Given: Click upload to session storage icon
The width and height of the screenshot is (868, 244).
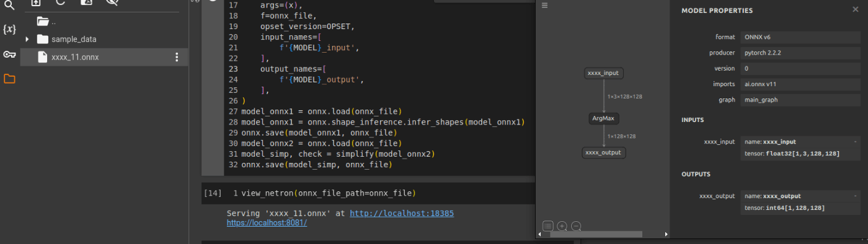Looking at the screenshot, I should [x=35, y=2].
